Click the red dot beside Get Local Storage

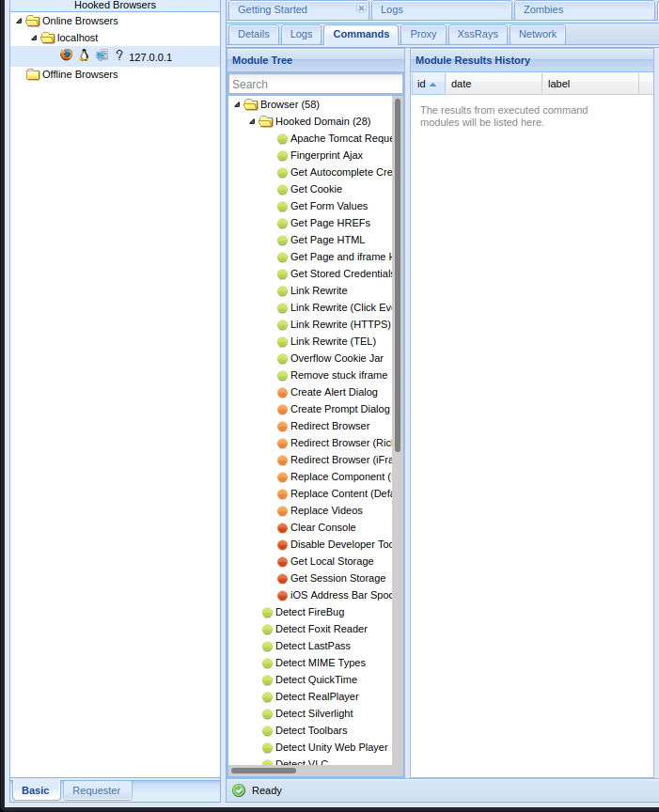(282, 562)
